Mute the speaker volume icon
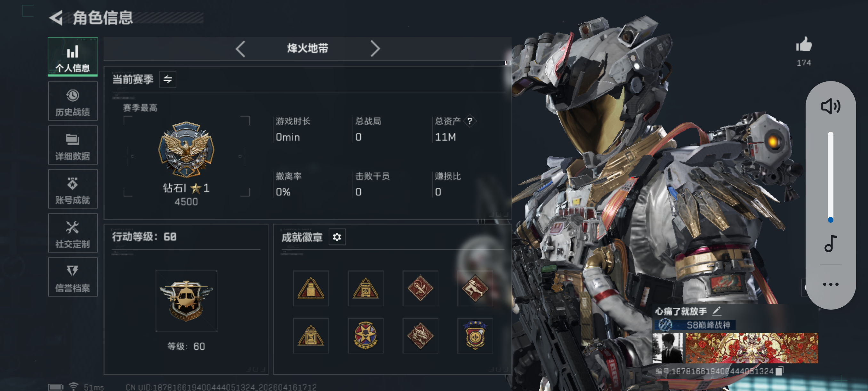Viewport: 868px width, 391px height. tap(831, 106)
